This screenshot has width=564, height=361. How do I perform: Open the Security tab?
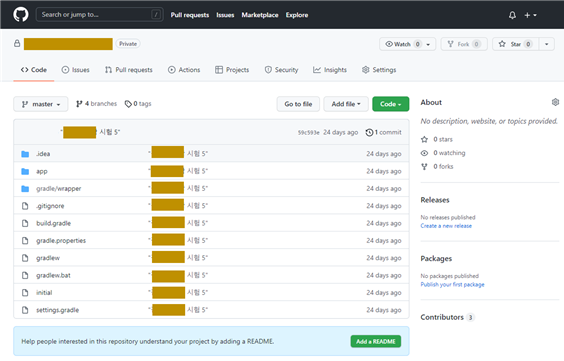[x=281, y=70]
